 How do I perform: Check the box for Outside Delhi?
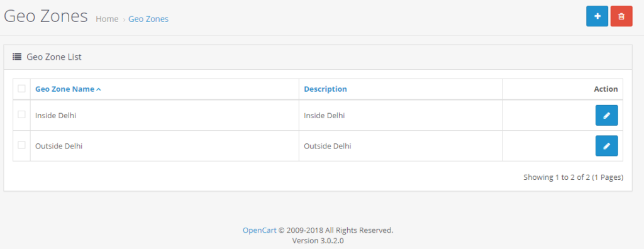pyautogui.click(x=21, y=145)
